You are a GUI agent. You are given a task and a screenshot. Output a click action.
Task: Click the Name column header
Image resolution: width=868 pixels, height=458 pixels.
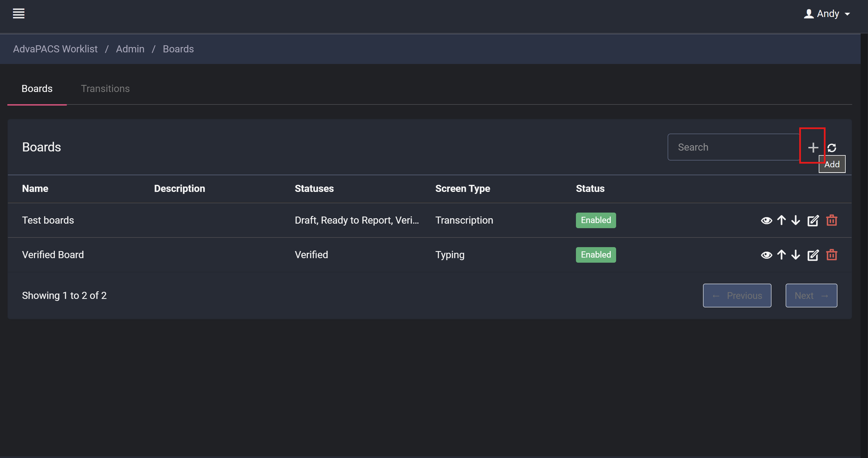click(x=35, y=189)
